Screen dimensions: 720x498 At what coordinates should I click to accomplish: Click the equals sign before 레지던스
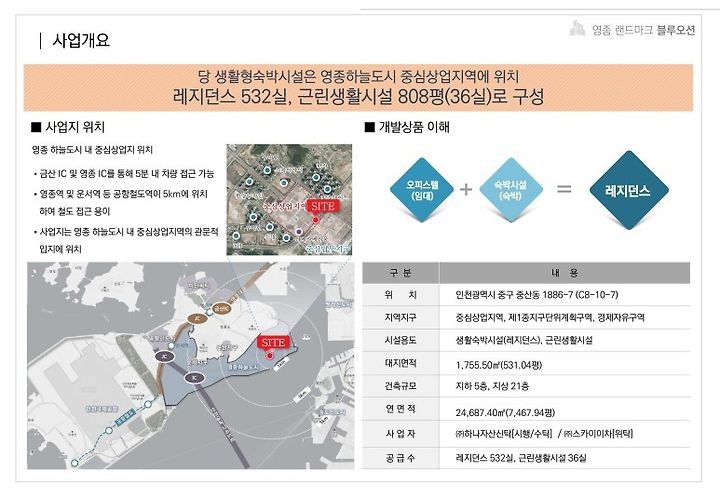point(564,189)
